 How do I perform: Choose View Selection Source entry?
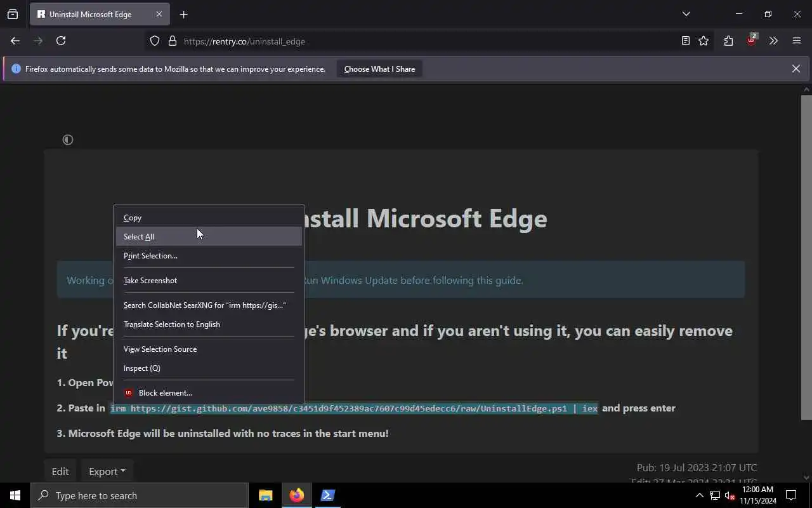point(209,349)
